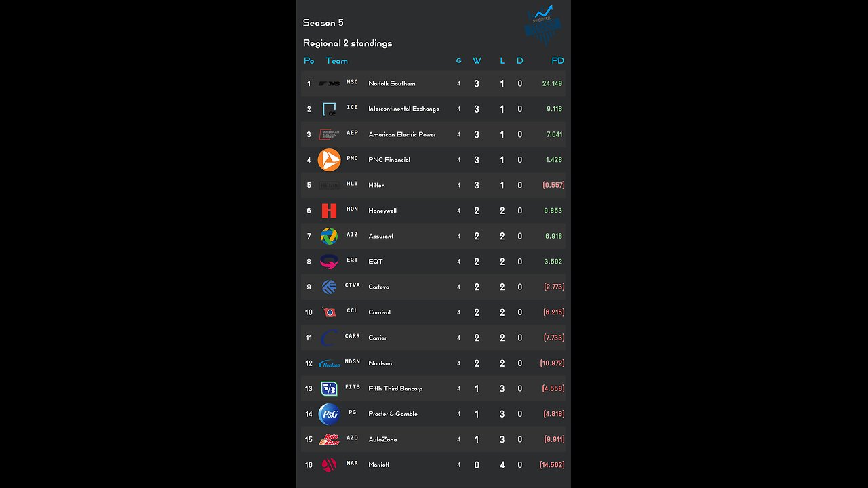Click the AutoZone logo
This screenshot has height=488, width=868.
[330, 439]
